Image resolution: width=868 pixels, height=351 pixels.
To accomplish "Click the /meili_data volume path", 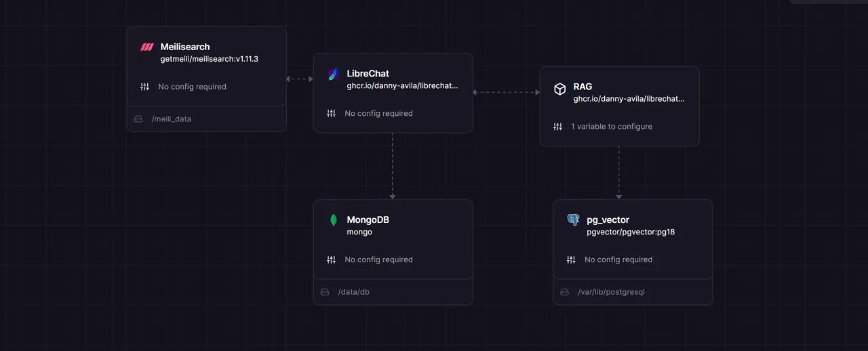I will (172, 119).
